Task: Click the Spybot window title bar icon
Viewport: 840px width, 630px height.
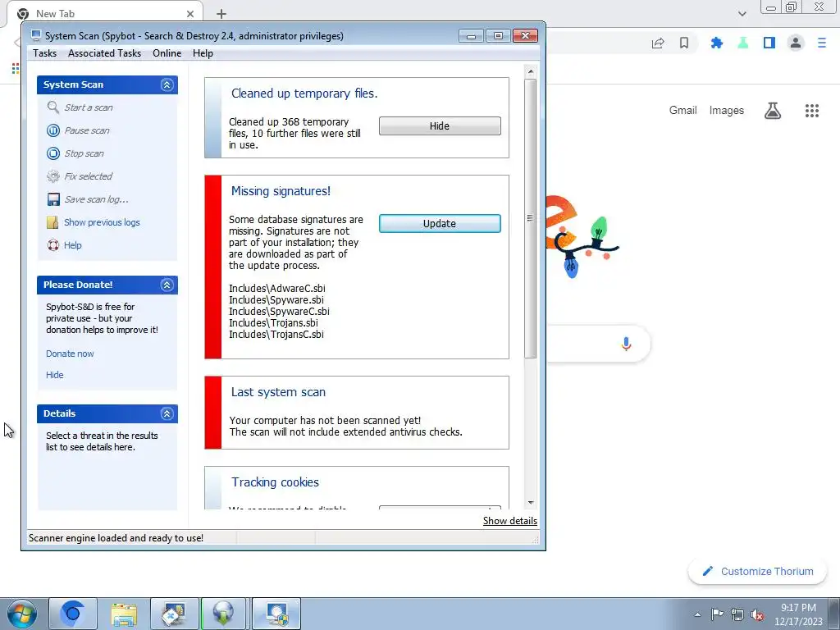Action: click(36, 36)
